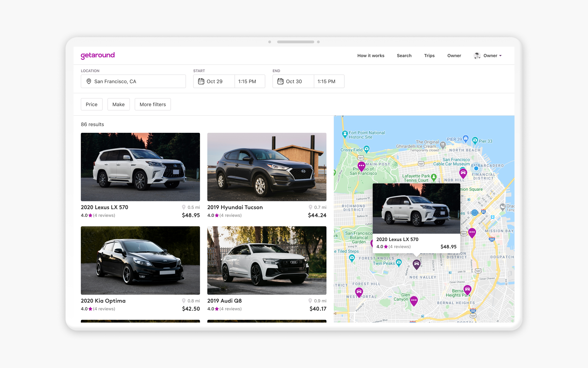Edit the San Francisco, CA location field
This screenshot has width=588, height=368.
click(133, 81)
